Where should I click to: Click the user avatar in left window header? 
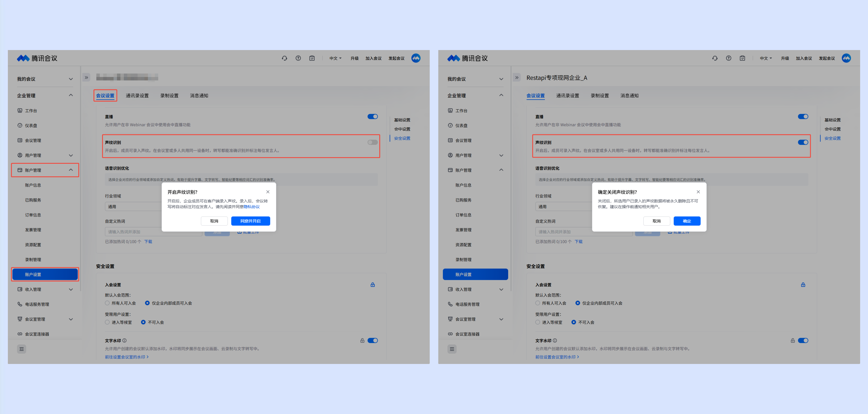[416, 58]
